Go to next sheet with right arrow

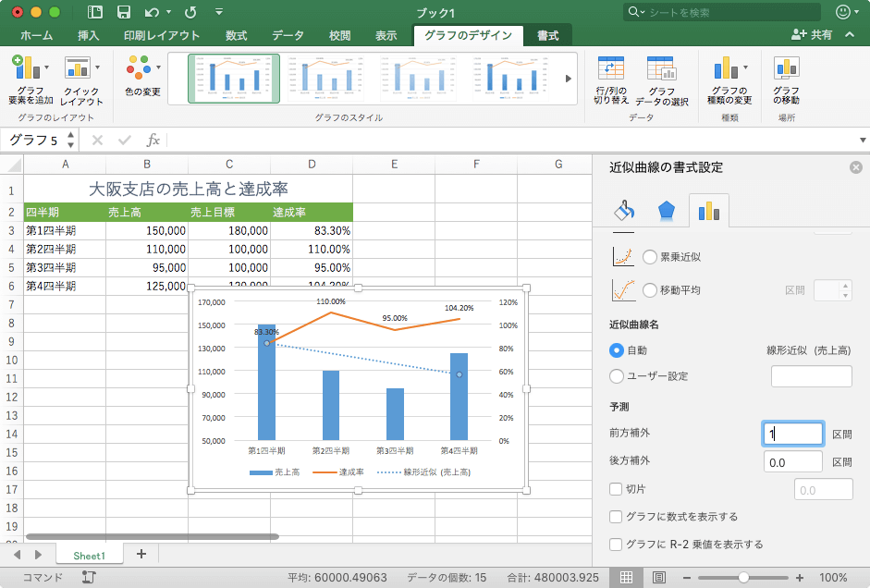coord(38,554)
